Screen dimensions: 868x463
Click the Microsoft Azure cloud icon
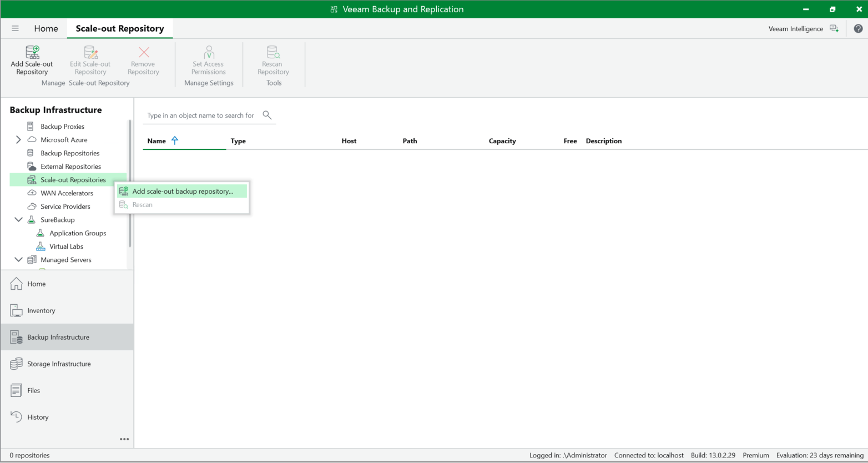pyautogui.click(x=32, y=140)
